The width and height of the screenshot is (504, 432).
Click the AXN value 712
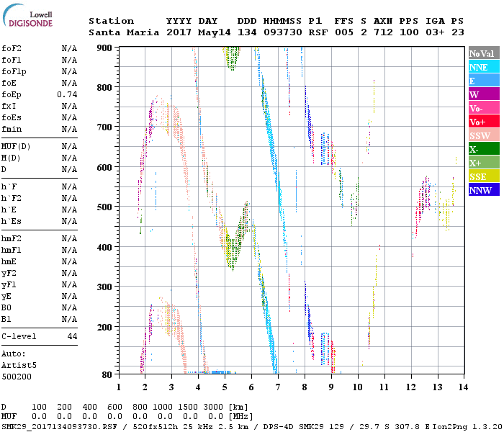pos(383,32)
